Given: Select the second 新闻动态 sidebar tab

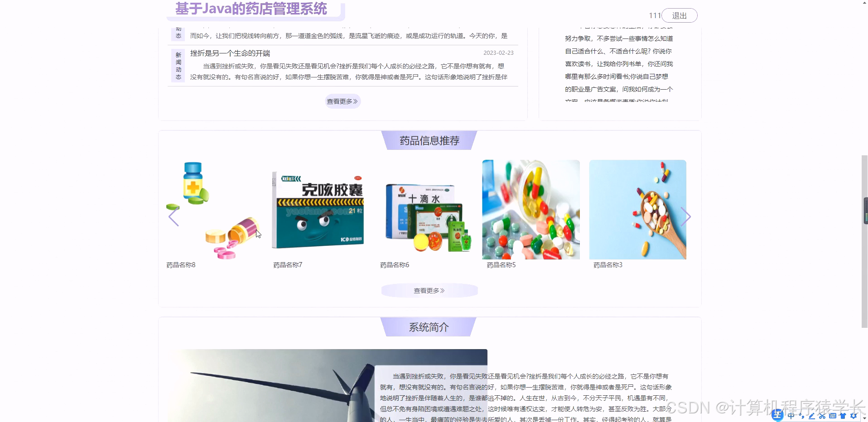Looking at the screenshot, I should point(178,65).
